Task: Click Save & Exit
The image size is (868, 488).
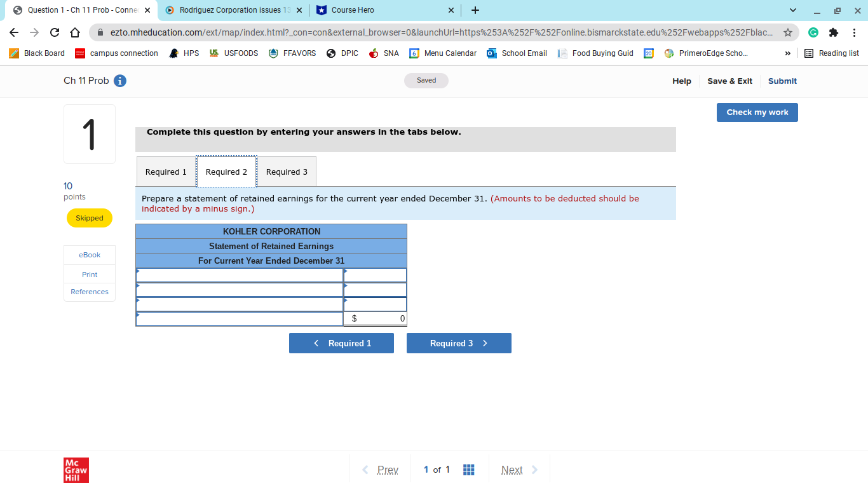Action: pos(729,81)
